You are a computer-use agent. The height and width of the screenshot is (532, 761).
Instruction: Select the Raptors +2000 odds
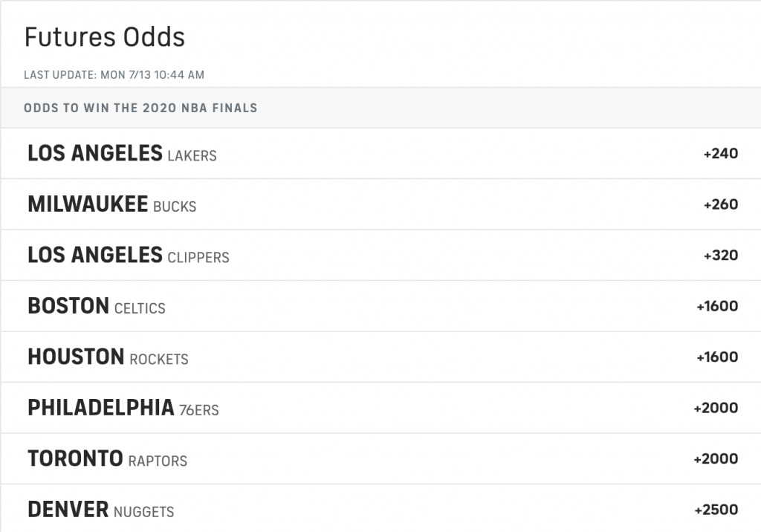716,459
